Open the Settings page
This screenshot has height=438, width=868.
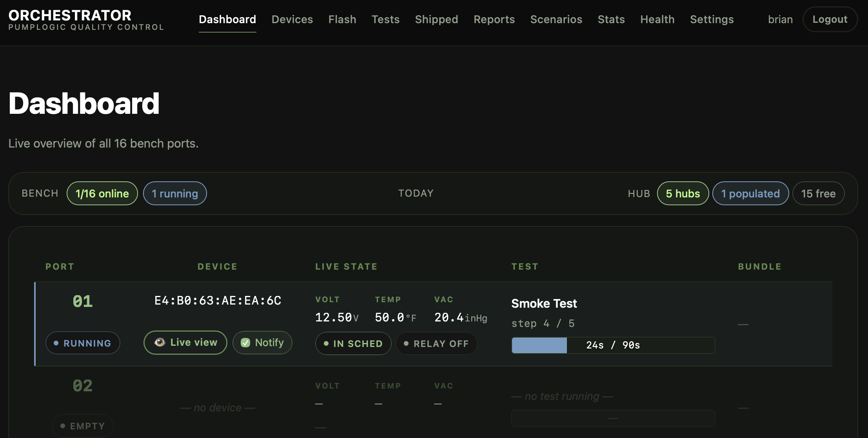coord(712,19)
